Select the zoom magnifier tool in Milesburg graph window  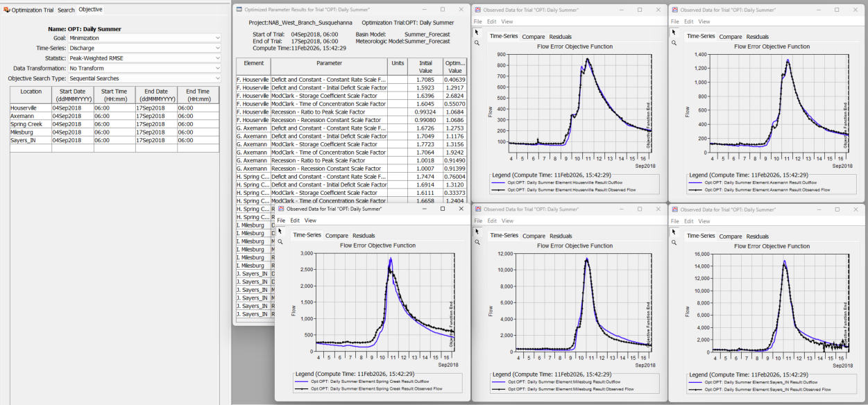click(477, 242)
